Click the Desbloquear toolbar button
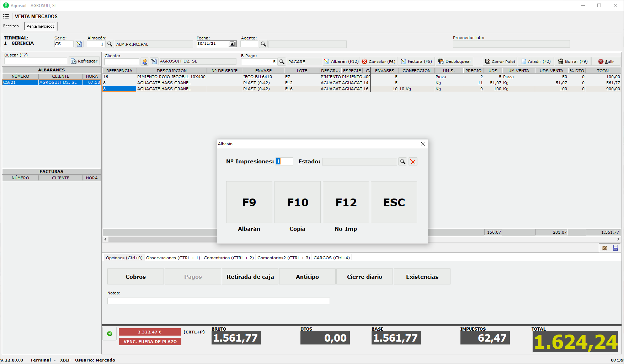Image resolution: width=624 pixels, height=364 pixels. (x=455, y=61)
